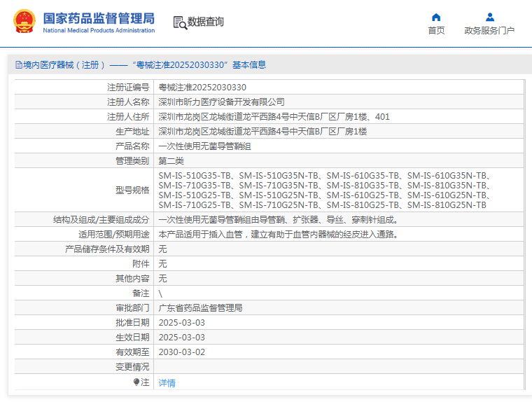The image size is (532, 409).
Task: Select management class value 第二类
Action: [x=171, y=161]
